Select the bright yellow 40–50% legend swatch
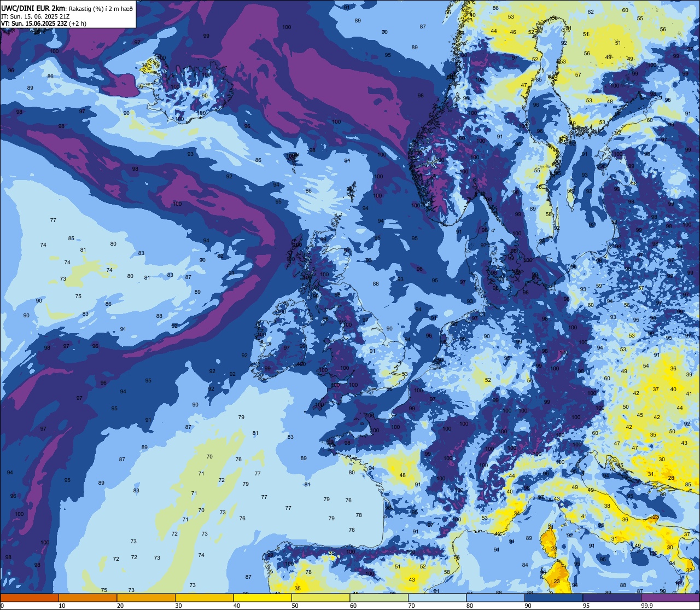This screenshot has width=700, height=610. [262, 597]
